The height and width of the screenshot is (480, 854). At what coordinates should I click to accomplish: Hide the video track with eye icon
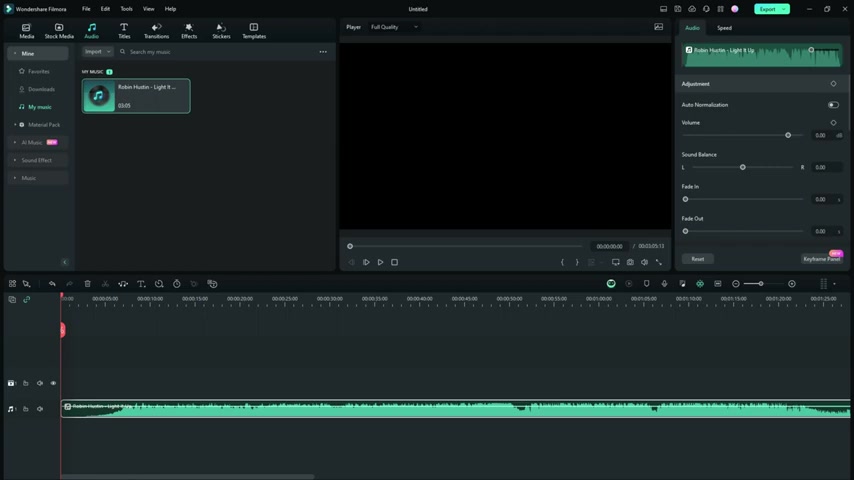point(53,383)
